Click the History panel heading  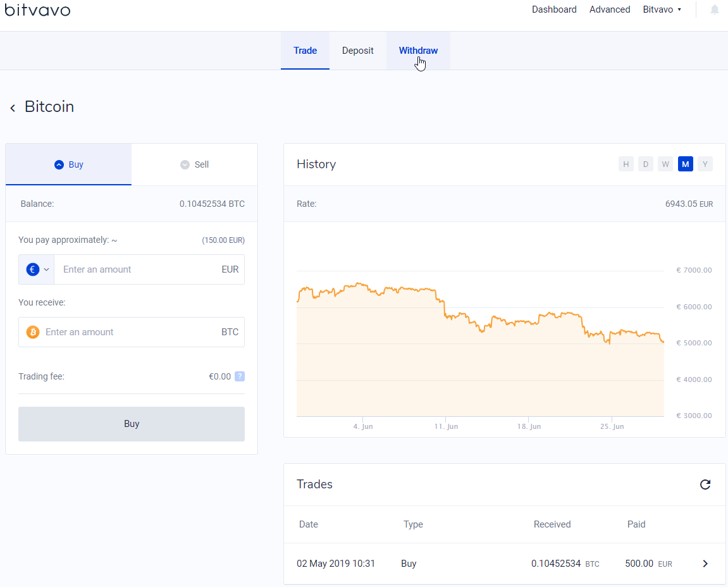coord(316,164)
